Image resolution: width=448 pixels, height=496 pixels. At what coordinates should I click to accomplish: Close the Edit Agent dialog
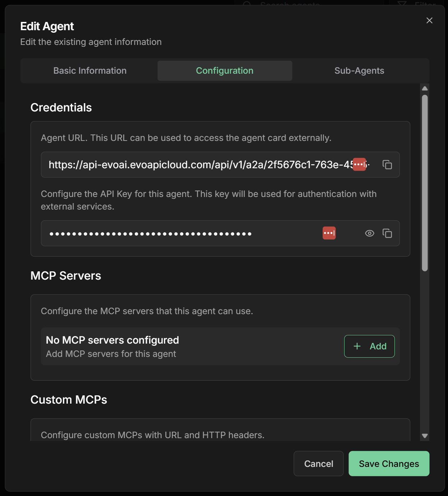pyautogui.click(x=429, y=20)
